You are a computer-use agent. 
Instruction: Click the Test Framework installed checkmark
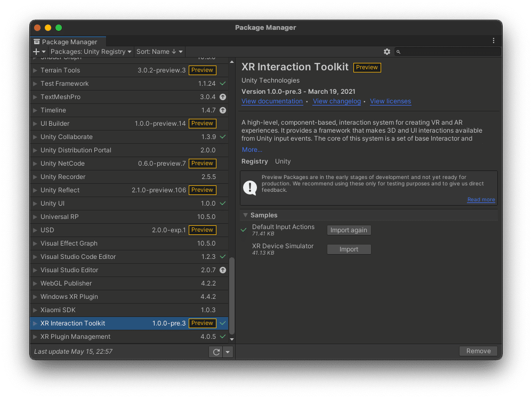tap(223, 84)
